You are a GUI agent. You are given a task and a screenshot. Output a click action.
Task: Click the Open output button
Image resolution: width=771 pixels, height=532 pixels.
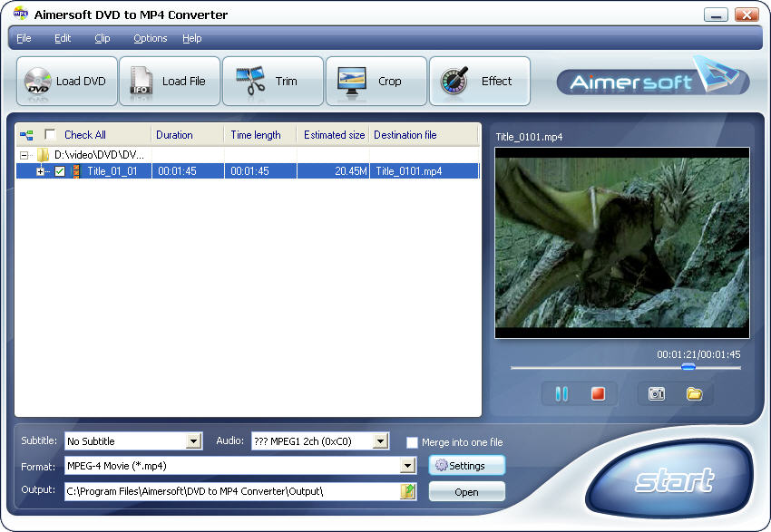(x=466, y=492)
